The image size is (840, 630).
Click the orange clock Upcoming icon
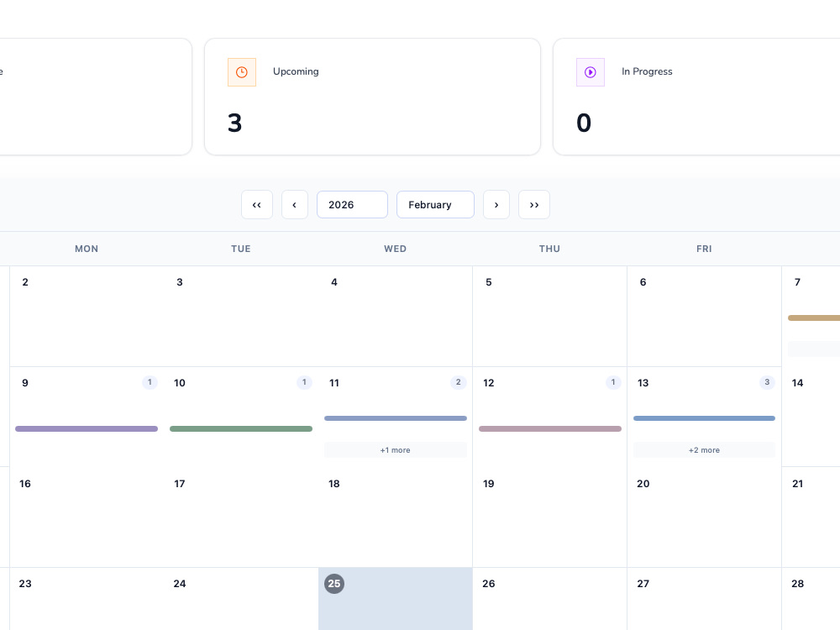pyautogui.click(x=242, y=72)
